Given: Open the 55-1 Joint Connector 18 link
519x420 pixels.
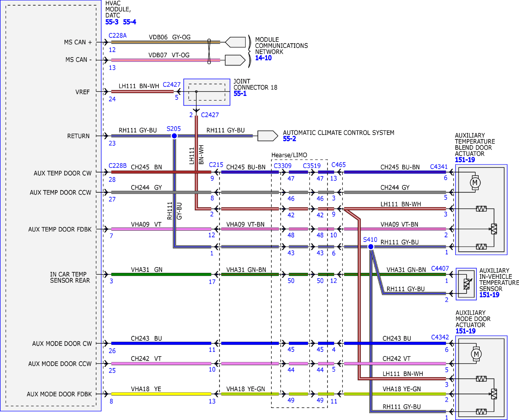Looking at the screenshot, I should (x=240, y=93).
